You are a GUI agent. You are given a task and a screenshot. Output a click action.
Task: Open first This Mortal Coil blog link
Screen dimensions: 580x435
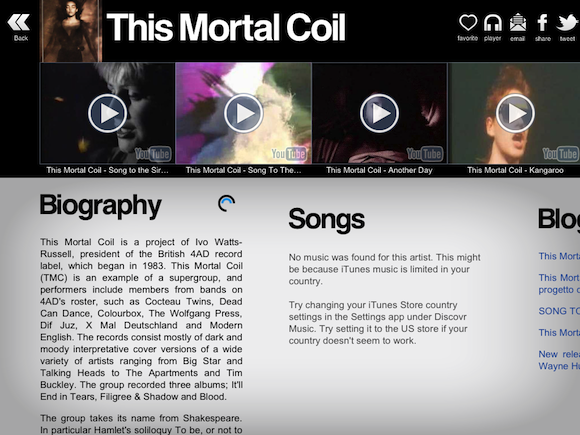(x=559, y=256)
